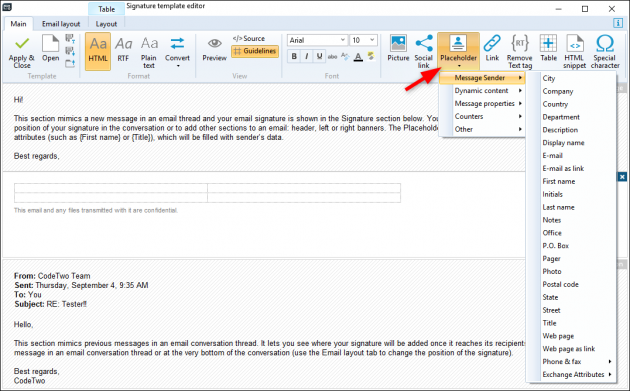Insert Office placeholder

[x=571, y=233]
